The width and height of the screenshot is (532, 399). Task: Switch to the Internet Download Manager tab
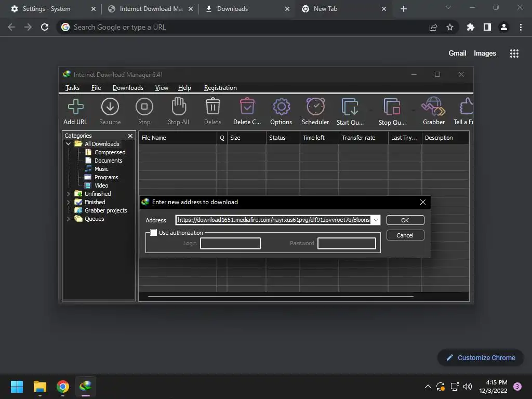pos(151,9)
